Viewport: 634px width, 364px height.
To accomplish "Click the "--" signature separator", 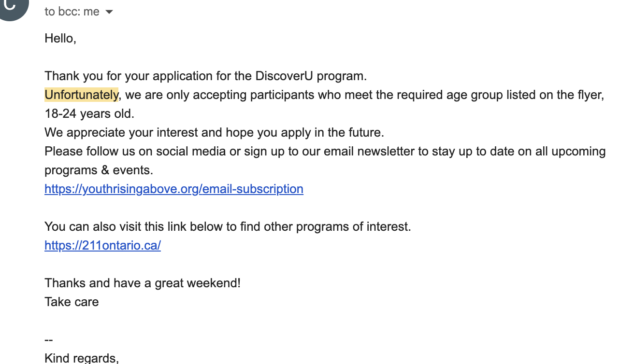I will (48, 339).
